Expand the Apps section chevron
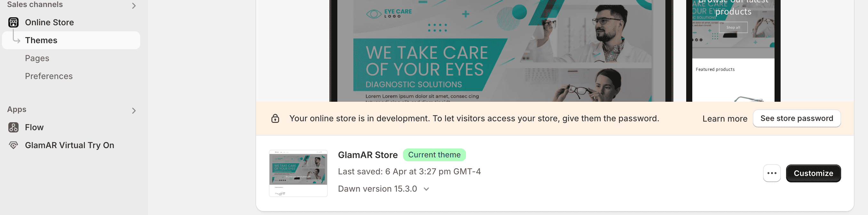 click(134, 110)
